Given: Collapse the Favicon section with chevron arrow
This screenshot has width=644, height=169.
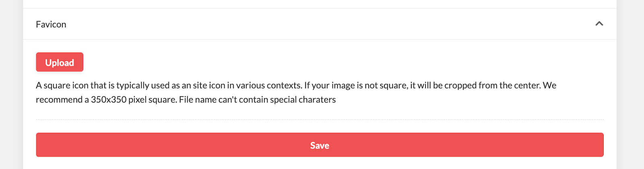Looking at the screenshot, I should pyautogui.click(x=599, y=24).
